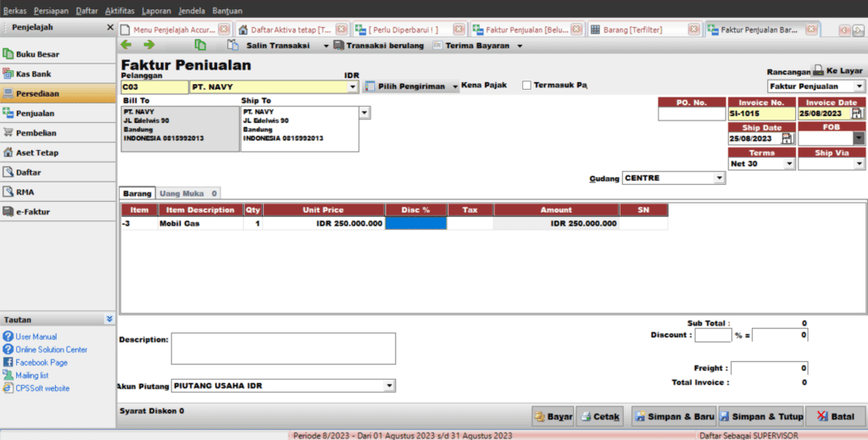Open the Akun Piutang dropdown

389,386
